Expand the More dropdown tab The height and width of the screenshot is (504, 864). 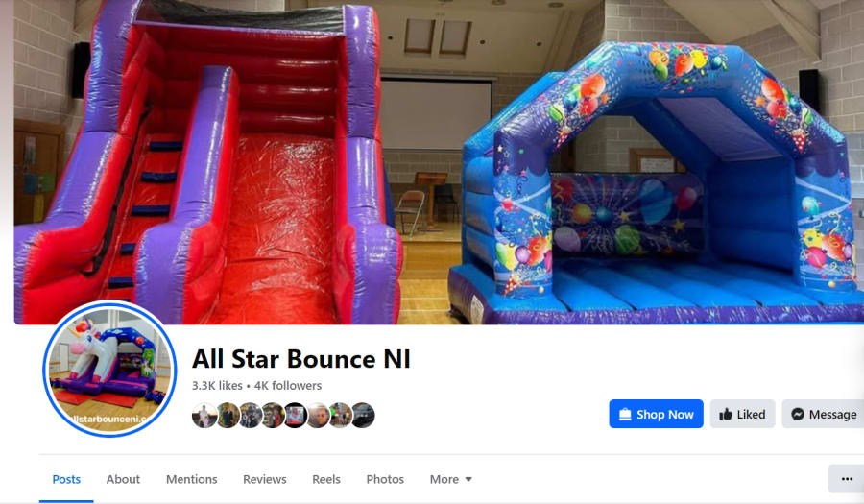click(x=451, y=479)
